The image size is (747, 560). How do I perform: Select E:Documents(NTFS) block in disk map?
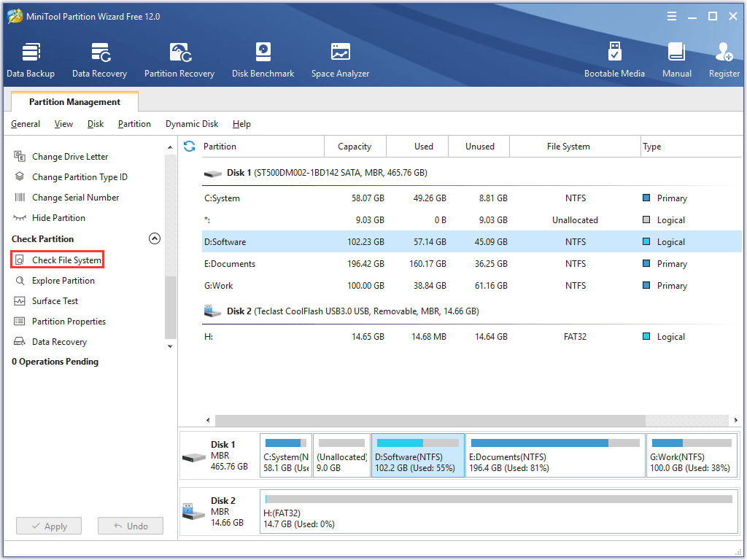[555, 455]
